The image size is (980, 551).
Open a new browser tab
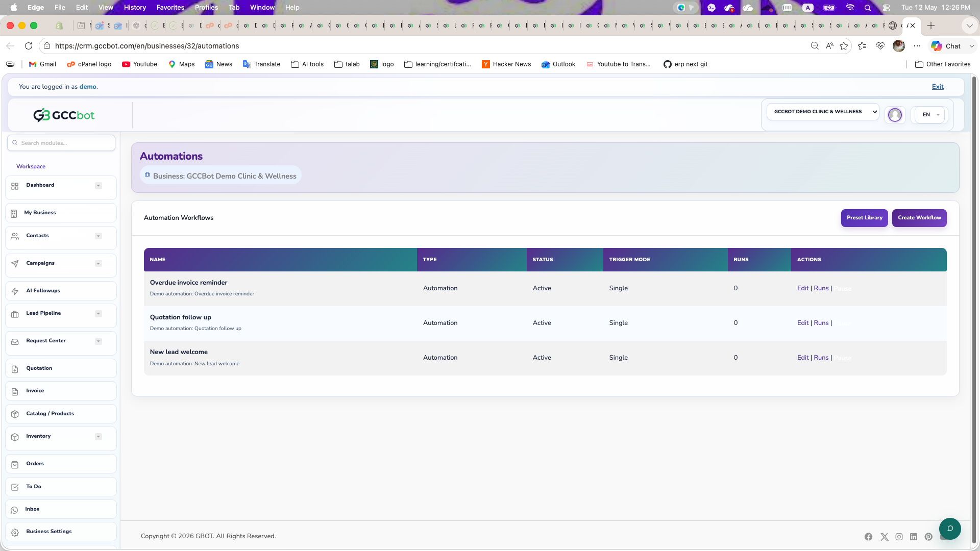tap(931, 26)
